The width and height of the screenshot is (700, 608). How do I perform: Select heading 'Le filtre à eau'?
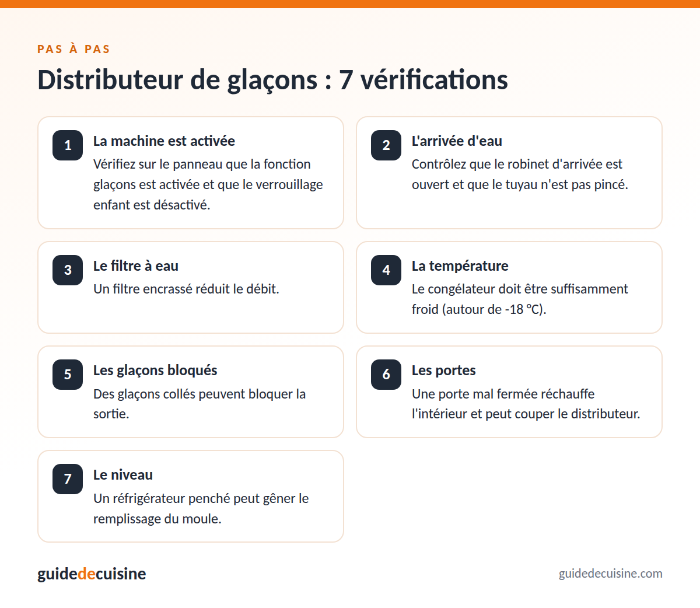[136, 266]
